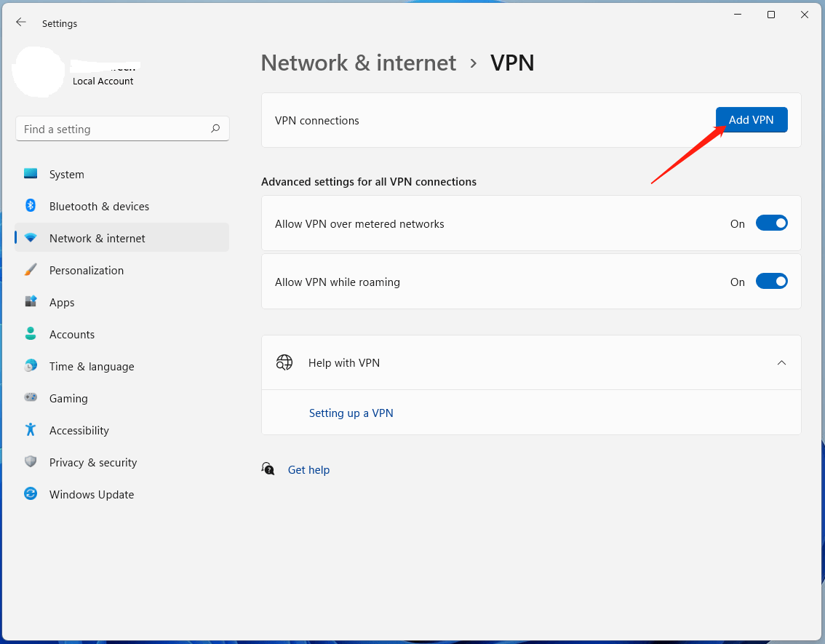Click the Accessibility figure icon

31,429
